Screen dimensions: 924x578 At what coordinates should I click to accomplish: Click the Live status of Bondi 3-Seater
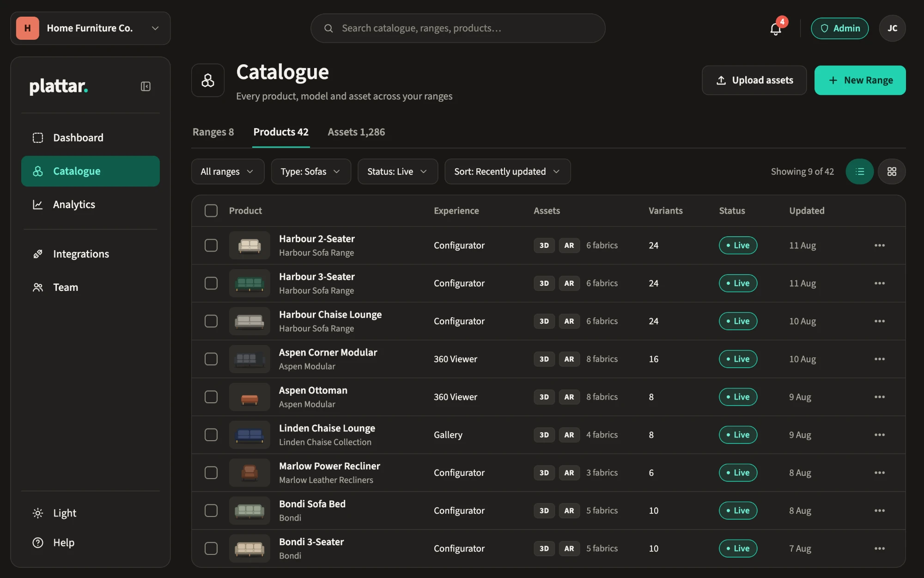[x=738, y=549]
